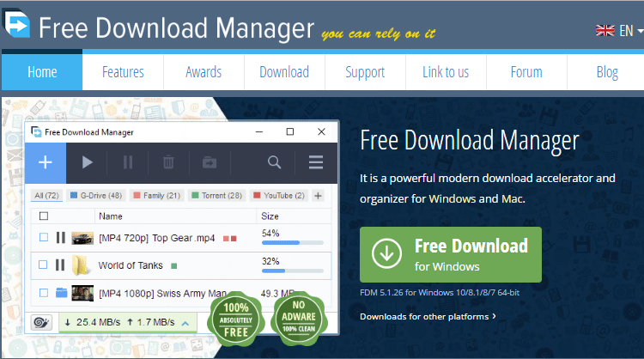The height and width of the screenshot is (359, 644).
Task: Click the magnifier search icon
Action: tap(275, 162)
